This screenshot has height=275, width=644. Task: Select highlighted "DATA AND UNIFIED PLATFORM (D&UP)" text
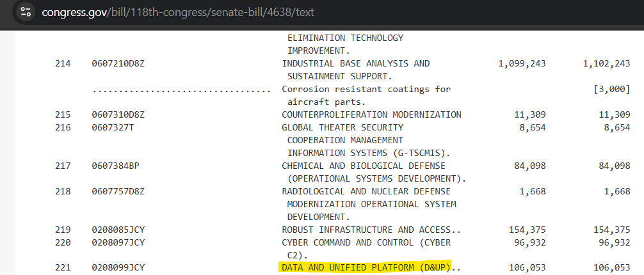pyautogui.click(x=366, y=268)
